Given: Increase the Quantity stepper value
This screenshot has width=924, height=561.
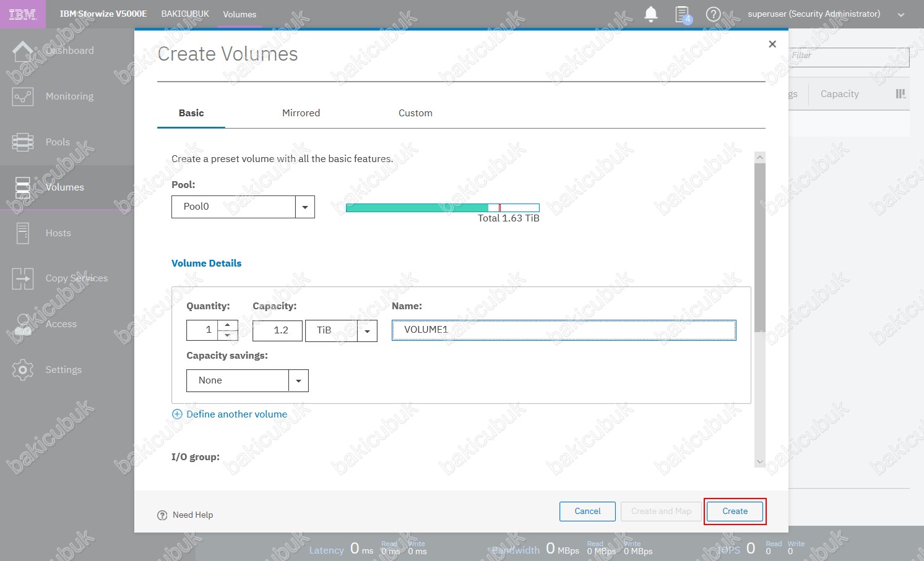Looking at the screenshot, I should pyautogui.click(x=228, y=325).
